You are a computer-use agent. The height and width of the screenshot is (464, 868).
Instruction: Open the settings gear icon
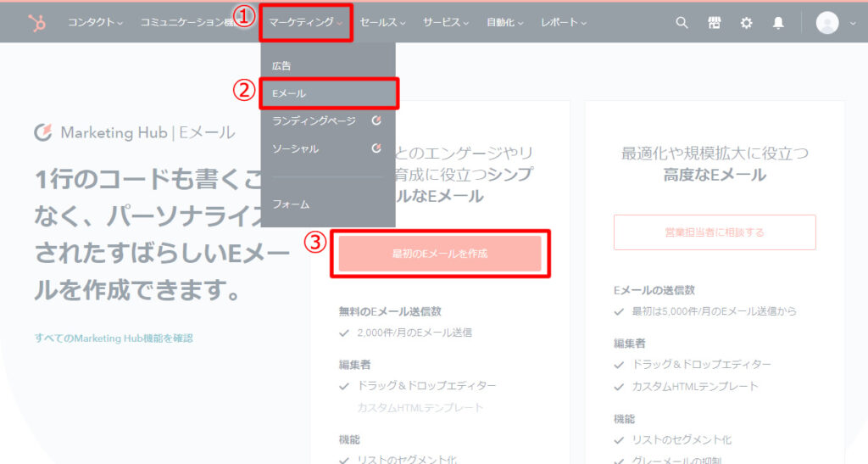[x=746, y=23]
